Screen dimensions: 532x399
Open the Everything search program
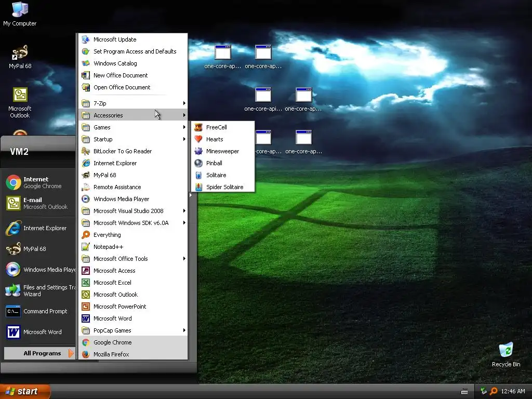[133, 235]
